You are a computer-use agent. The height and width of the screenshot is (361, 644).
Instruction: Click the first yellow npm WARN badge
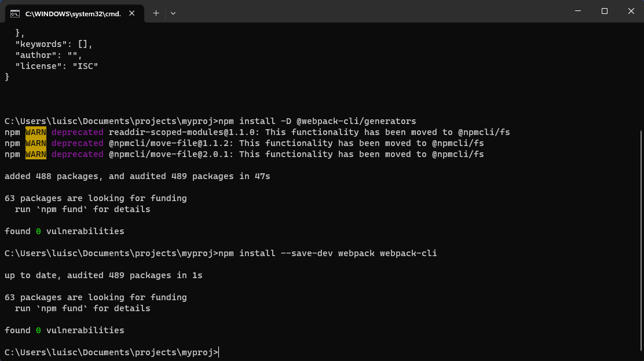pyautogui.click(x=35, y=132)
